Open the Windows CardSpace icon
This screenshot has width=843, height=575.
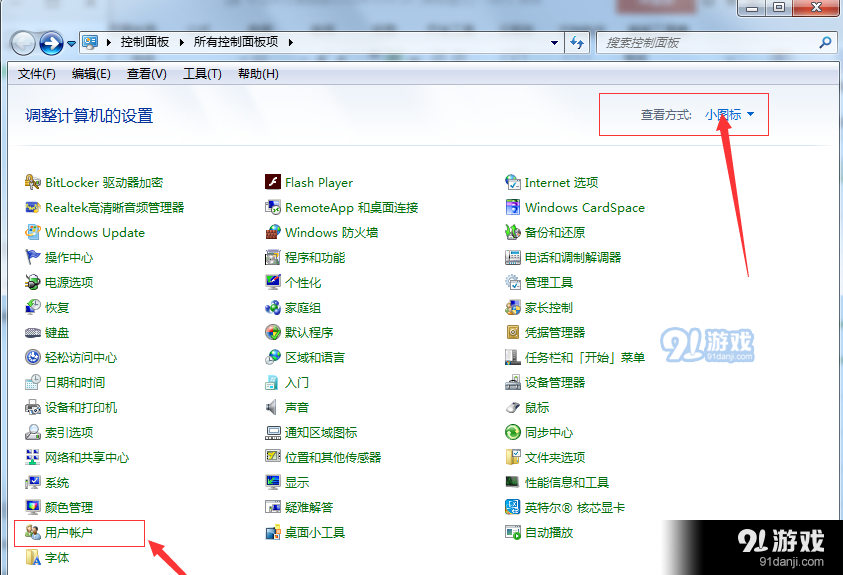[512, 207]
